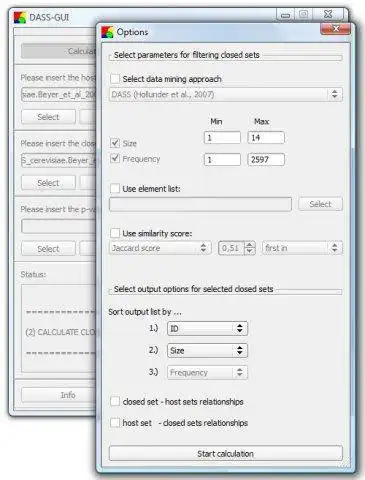The image size is (365, 480).
Task: Click the 'Sort output list by ...' label
Action: pyautogui.click(x=145, y=312)
